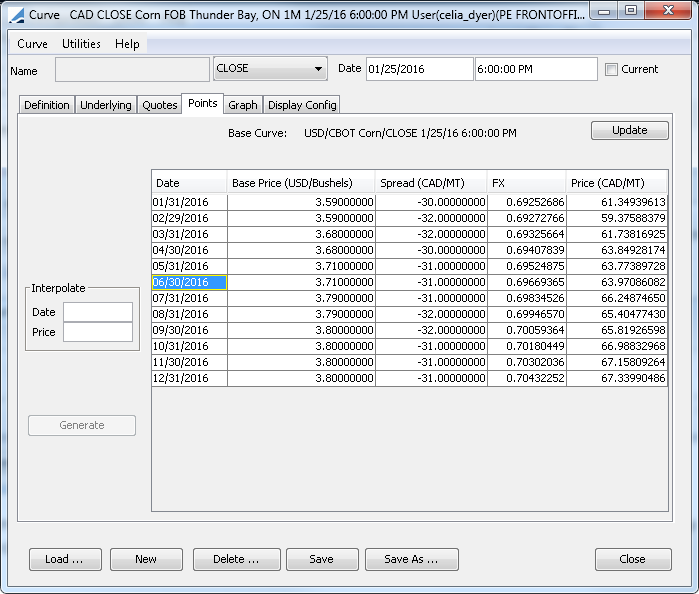Click price cell 59.37588379

coord(617,218)
